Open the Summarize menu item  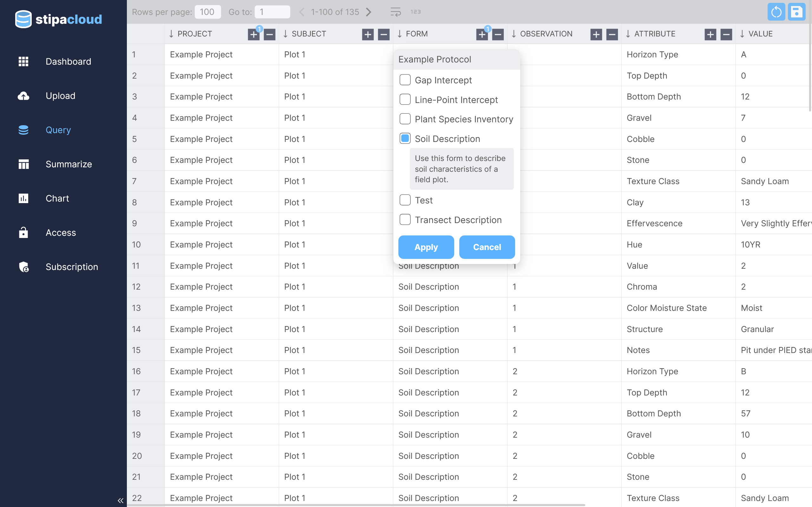[69, 164]
